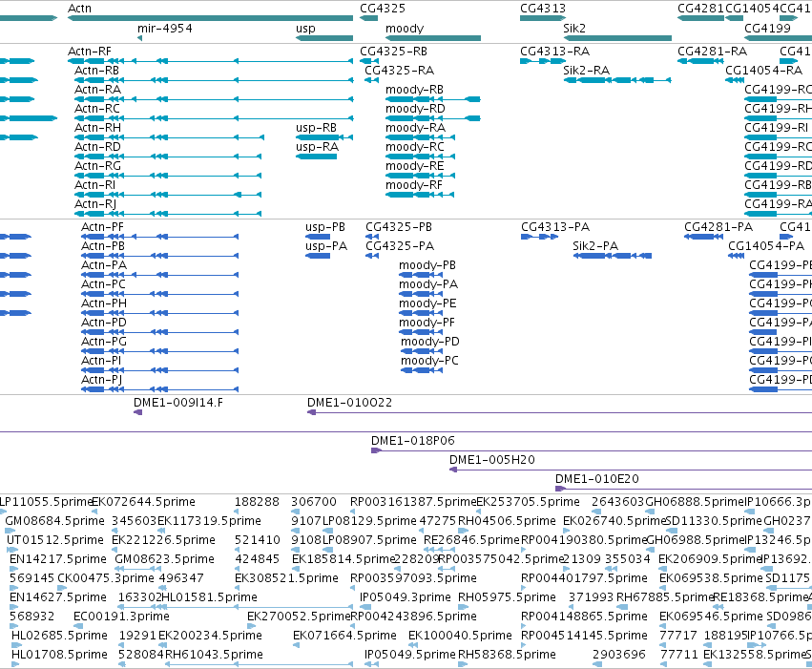The width and height of the screenshot is (812, 669).
Task: Select the mir-4954 gene label
Action: pyautogui.click(x=165, y=29)
